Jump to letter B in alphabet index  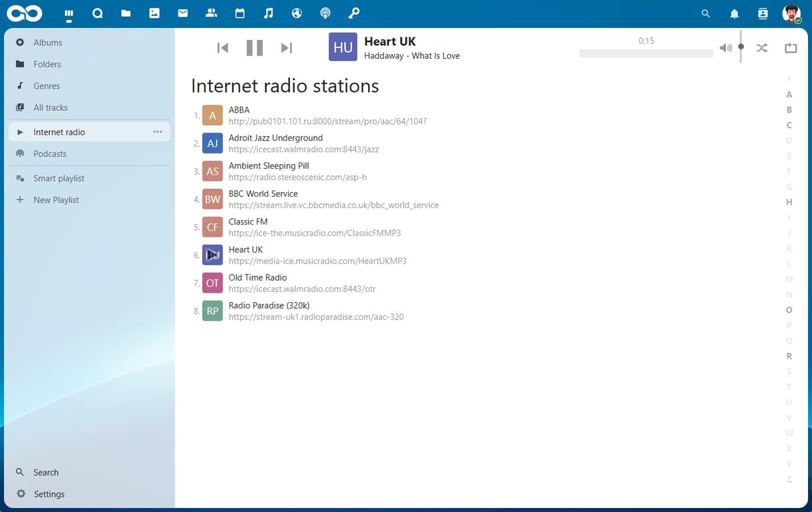pos(789,110)
